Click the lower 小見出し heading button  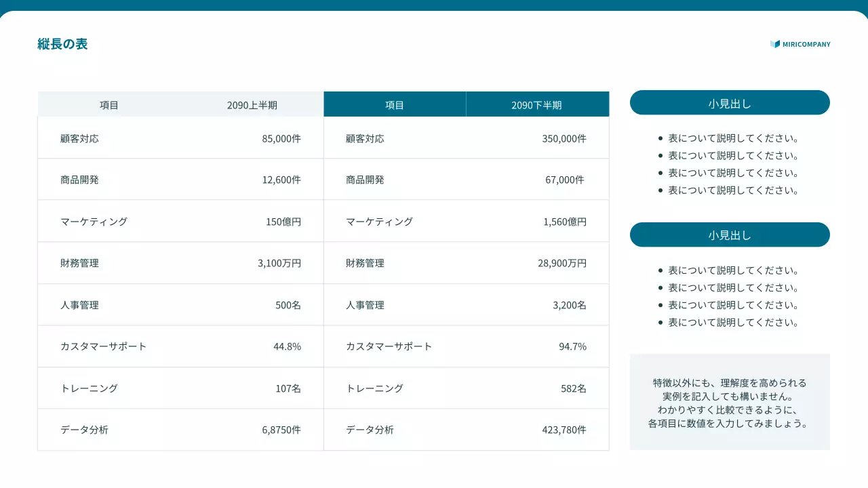pyautogui.click(x=730, y=235)
